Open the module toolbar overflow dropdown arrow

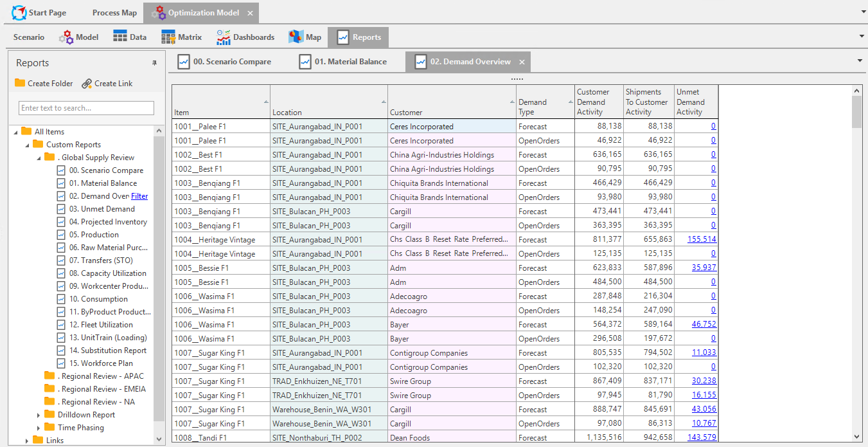point(862,36)
